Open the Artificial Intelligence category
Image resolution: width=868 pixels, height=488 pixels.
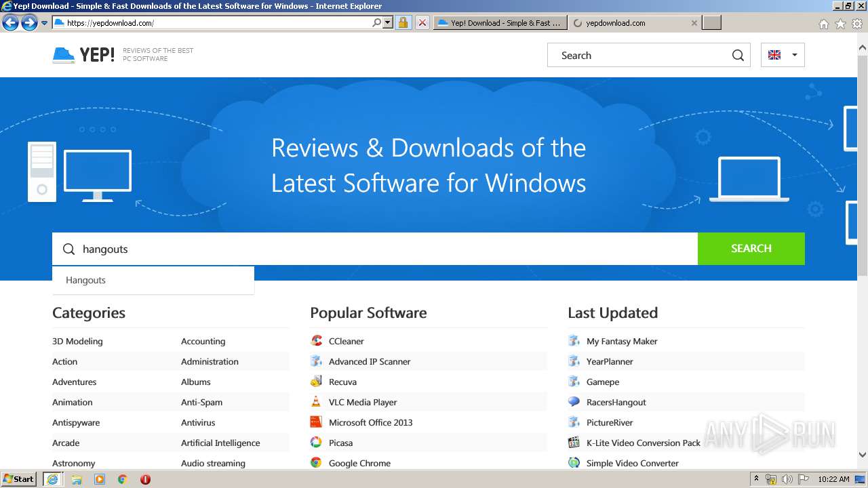[220, 443]
